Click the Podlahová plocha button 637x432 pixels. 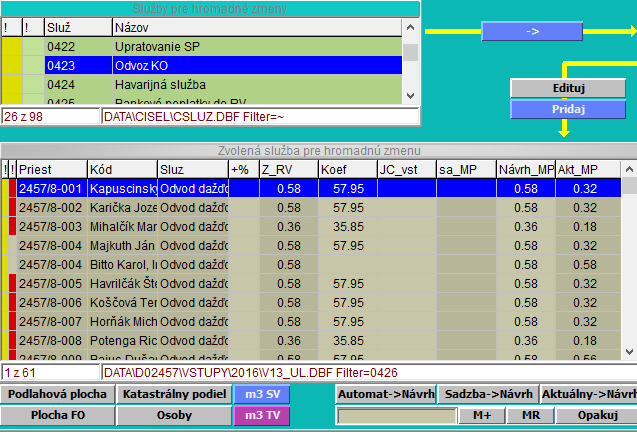(57, 394)
